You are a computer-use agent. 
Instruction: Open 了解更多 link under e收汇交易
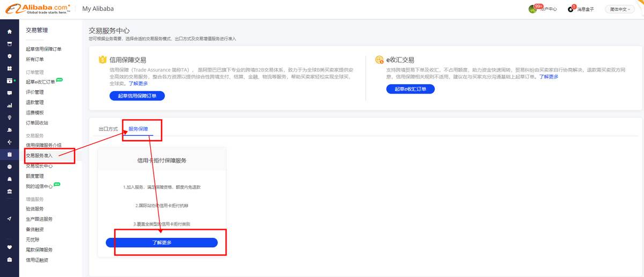(x=549, y=77)
